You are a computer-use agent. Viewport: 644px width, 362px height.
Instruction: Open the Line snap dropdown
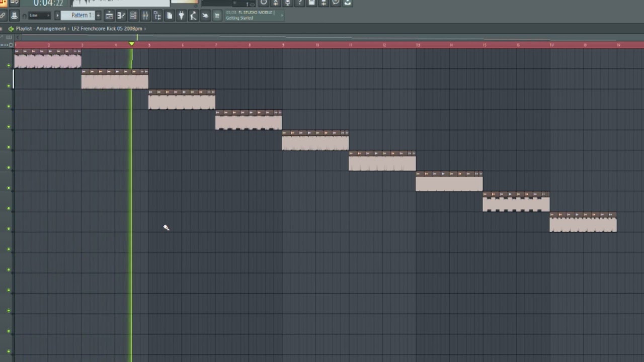[x=39, y=16]
